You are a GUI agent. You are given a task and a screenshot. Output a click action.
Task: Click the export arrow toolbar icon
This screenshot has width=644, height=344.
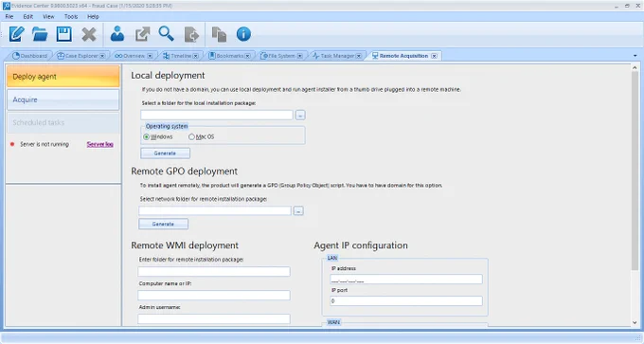tap(142, 34)
